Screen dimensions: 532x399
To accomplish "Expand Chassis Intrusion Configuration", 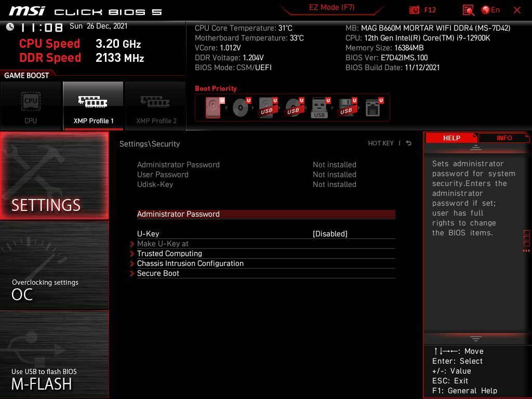I will pos(190,263).
